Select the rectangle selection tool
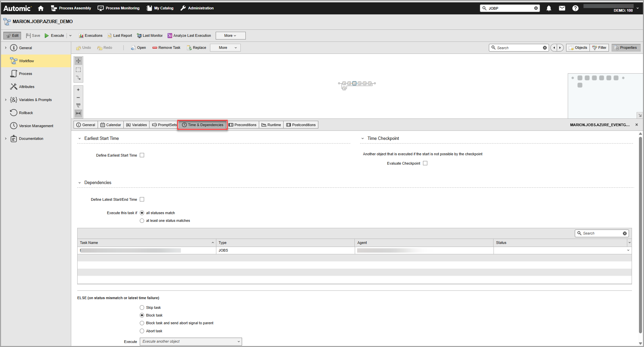Image resolution: width=644 pixels, height=347 pixels. [78, 70]
